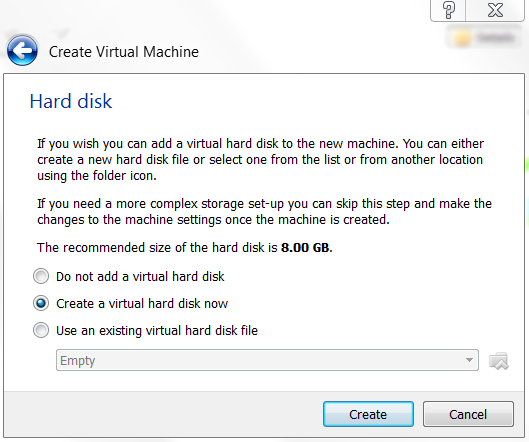
Task: Click the 'Do not add a virtual hard disk' label text
Action: click(x=140, y=277)
